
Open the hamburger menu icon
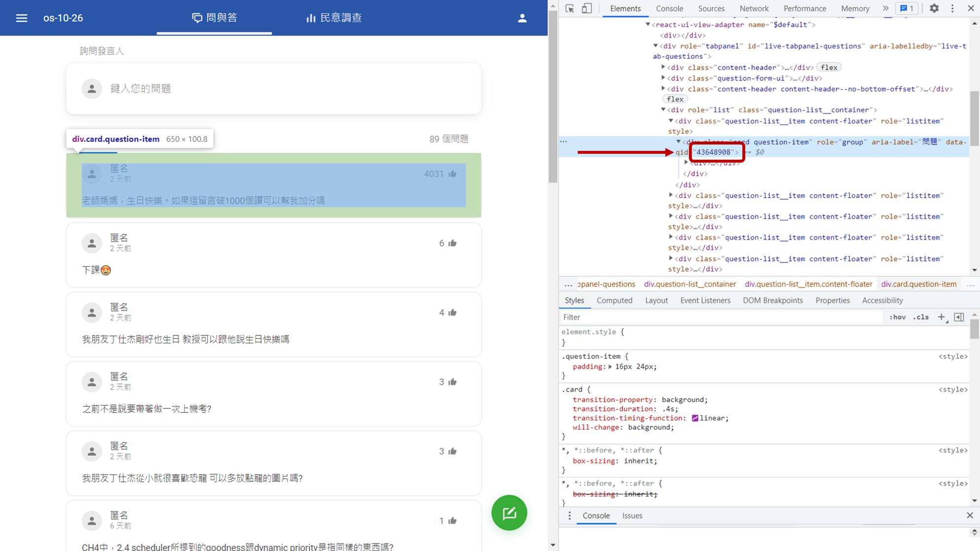pos(21,18)
